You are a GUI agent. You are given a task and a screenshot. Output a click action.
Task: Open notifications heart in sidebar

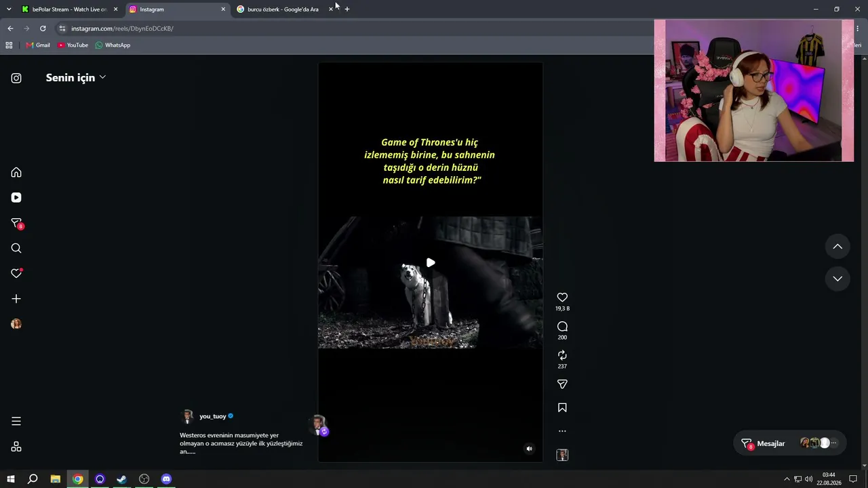coord(16,273)
